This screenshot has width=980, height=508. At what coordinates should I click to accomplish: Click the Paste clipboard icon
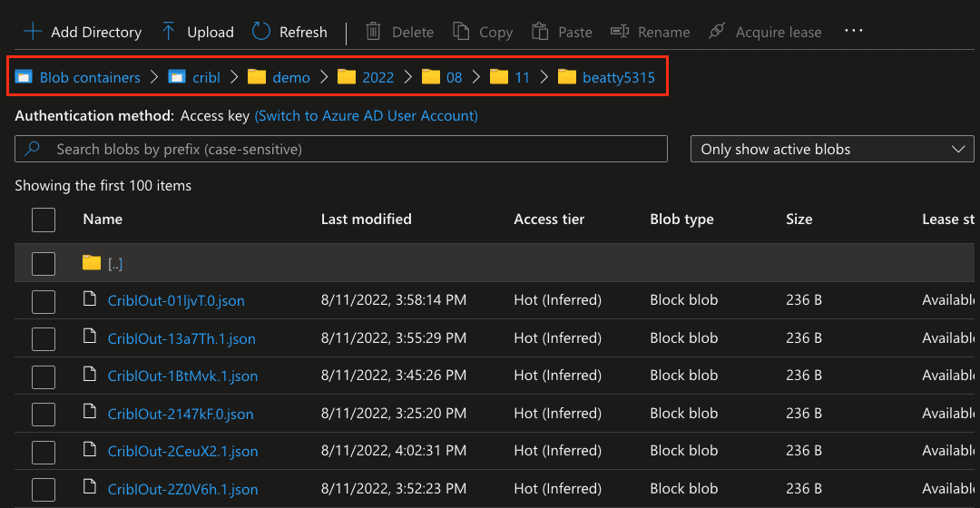pos(540,32)
